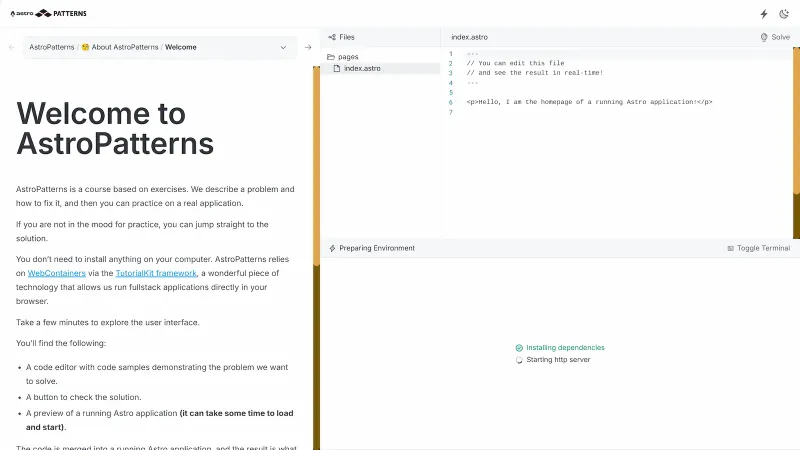
Task: Go to next lesson with right arrow
Action: (308, 47)
